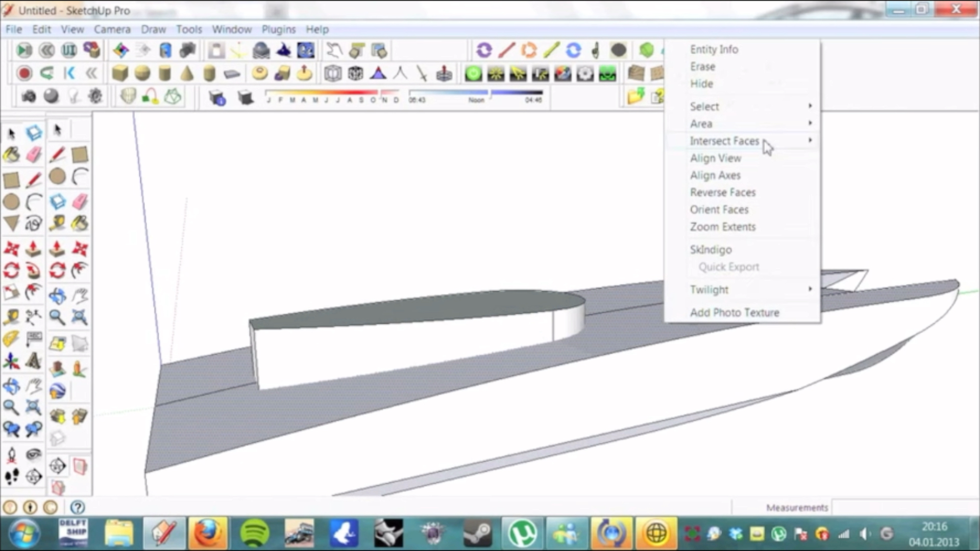Toggle wireframe display mode
980x551 pixels.
[x=355, y=73]
